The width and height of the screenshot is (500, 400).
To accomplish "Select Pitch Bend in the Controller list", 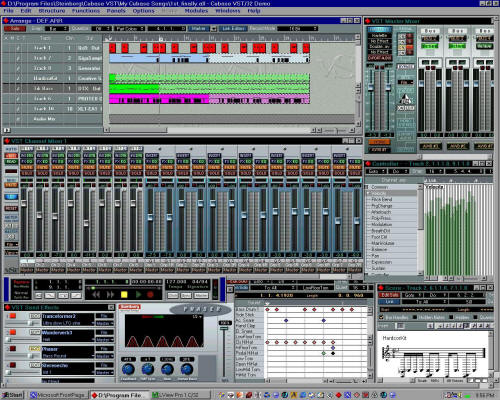I will click(x=382, y=199).
